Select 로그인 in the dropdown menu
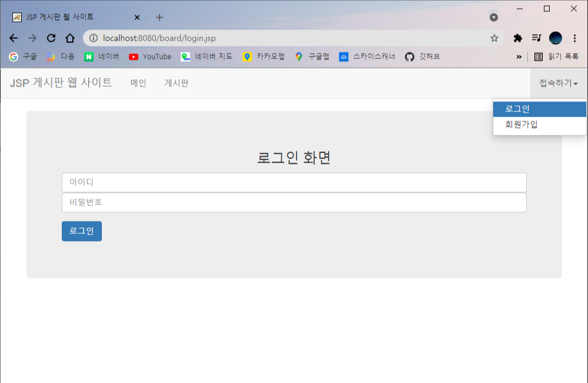The width and height of the screenshot is (588, 383). click(540, 109)
